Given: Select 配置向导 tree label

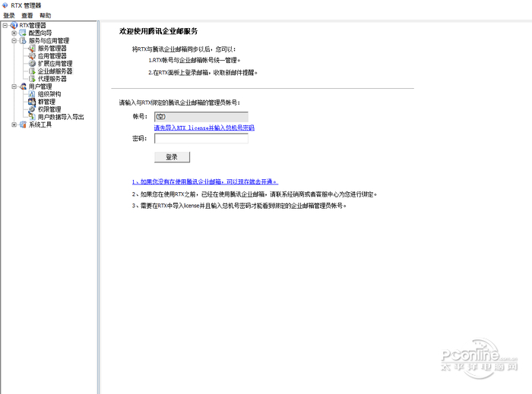Looking at the screenshot, I should 40,33.
